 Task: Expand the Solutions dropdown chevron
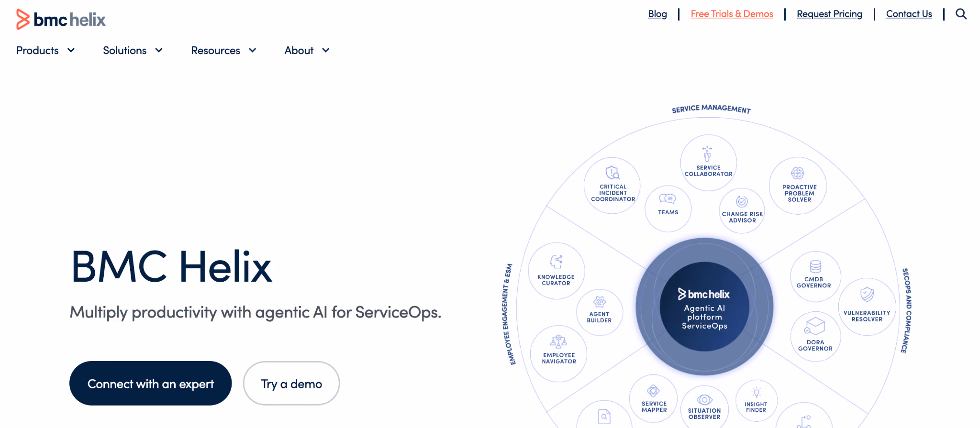[159, 50]
